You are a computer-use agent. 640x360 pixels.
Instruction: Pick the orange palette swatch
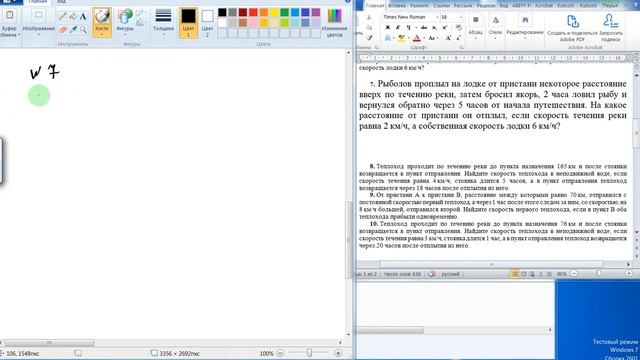264,12
